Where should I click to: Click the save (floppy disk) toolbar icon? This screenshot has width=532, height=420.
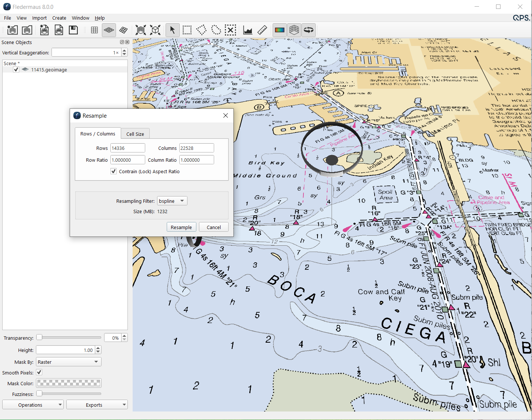(x=73, y=30)
